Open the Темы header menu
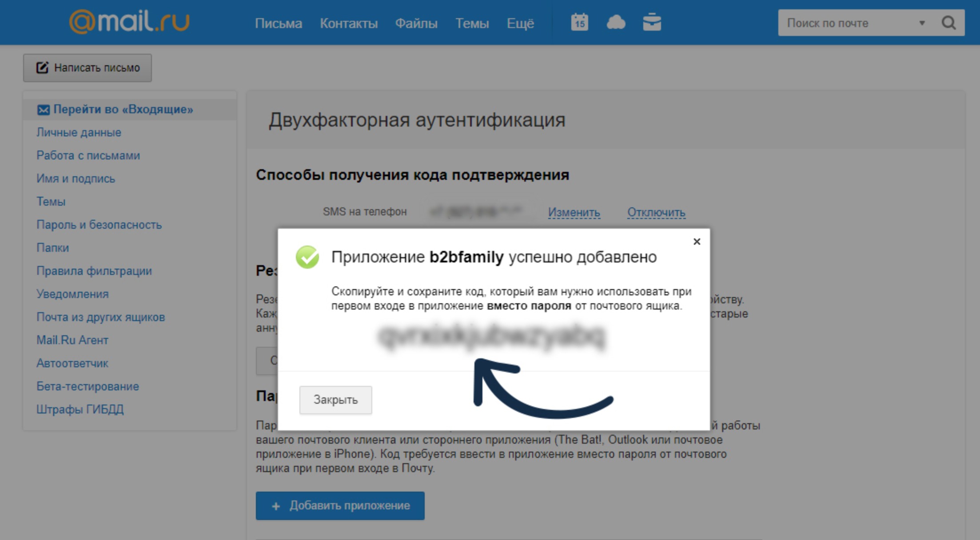 (472, 23)
